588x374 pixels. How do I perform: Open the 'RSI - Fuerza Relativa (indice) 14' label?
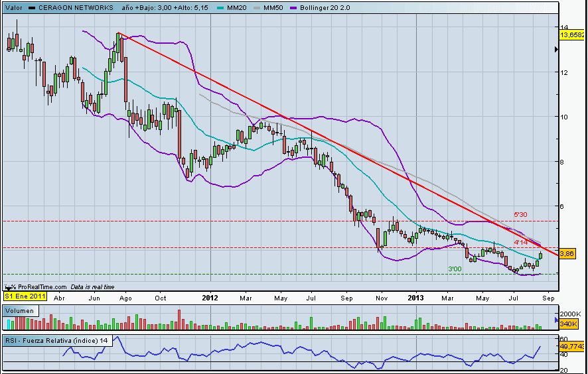[x=56, y=341]
